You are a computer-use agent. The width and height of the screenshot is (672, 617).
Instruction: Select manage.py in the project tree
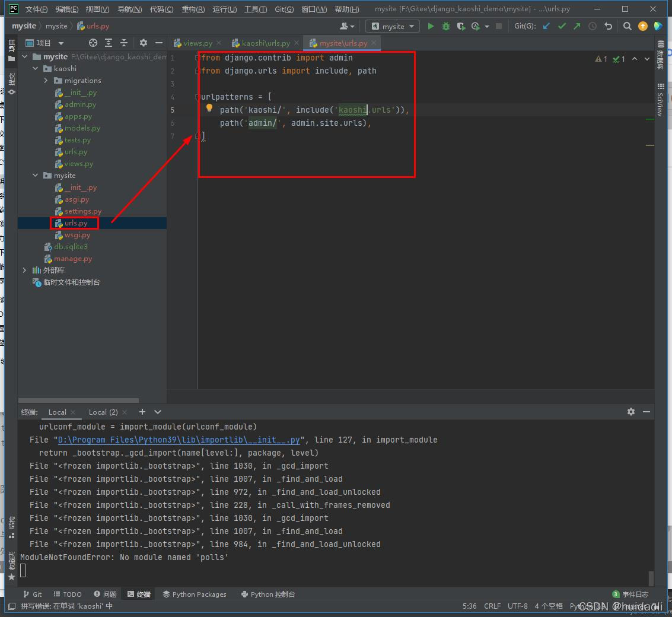pos(73,259)
